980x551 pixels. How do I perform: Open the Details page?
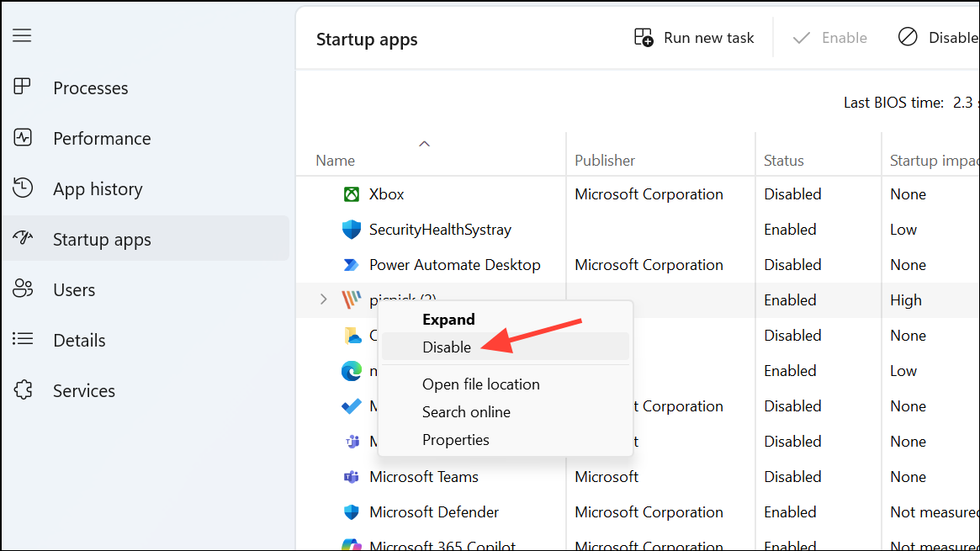click(79, 340)
